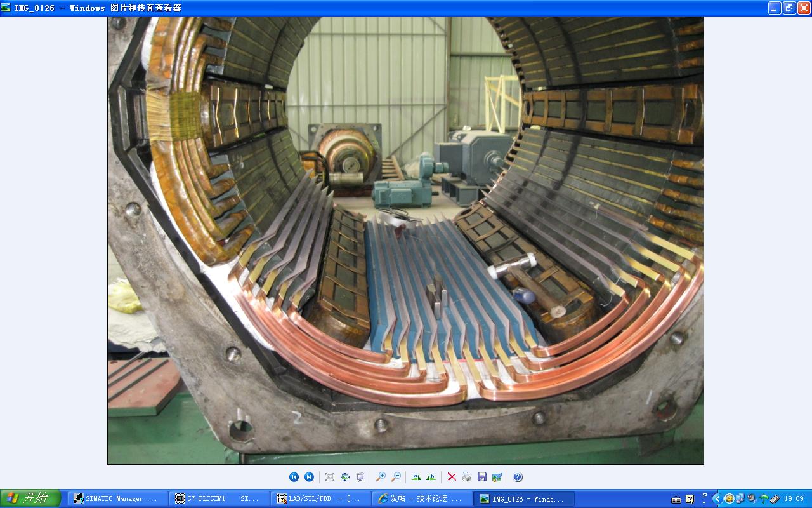Screen dimensions: 812x508
Task: Click the taskbar clock 19:09
Action: coord(794,498)
